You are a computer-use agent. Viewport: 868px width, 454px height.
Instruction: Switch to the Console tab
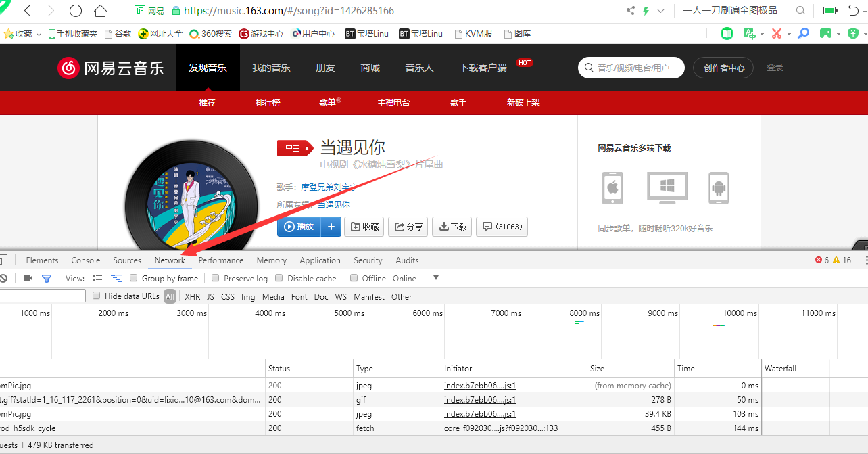pos(85,260)
